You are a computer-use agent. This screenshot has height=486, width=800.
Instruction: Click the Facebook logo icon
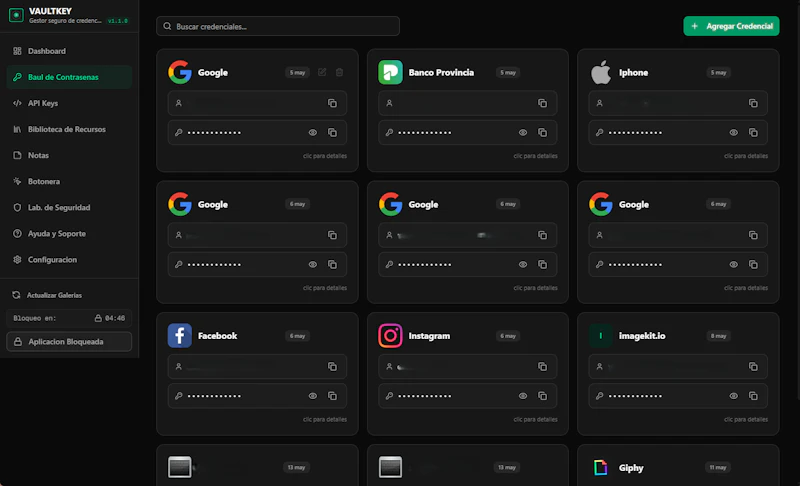tap(180, 336)
